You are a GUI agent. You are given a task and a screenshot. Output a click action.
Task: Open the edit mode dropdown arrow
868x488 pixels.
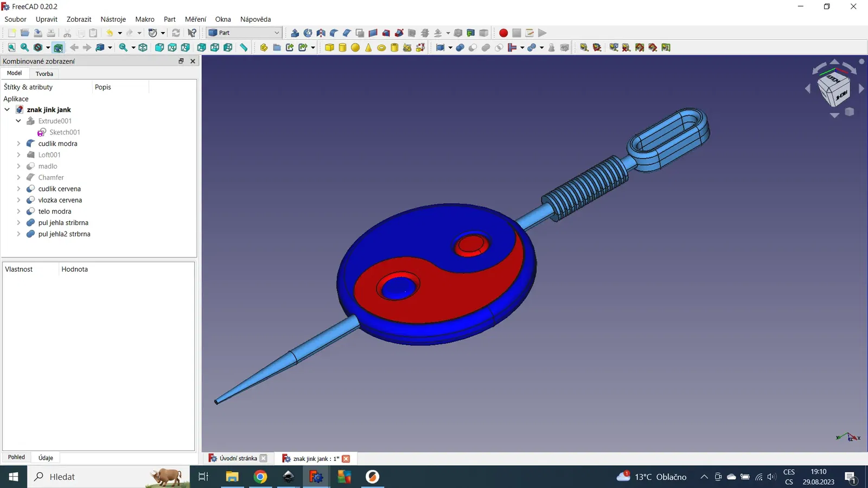tap(162, 33)
